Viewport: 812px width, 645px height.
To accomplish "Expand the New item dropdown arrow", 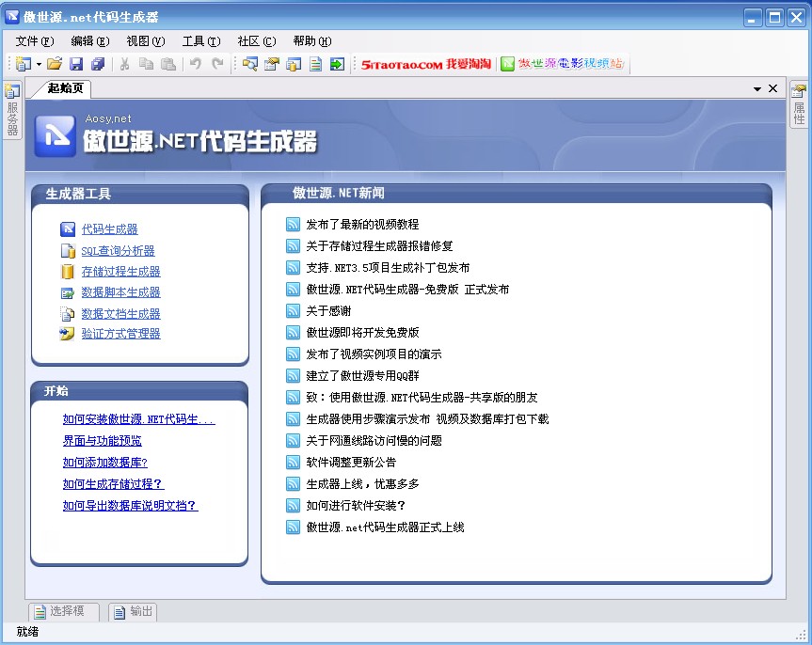I will [39, 64].
